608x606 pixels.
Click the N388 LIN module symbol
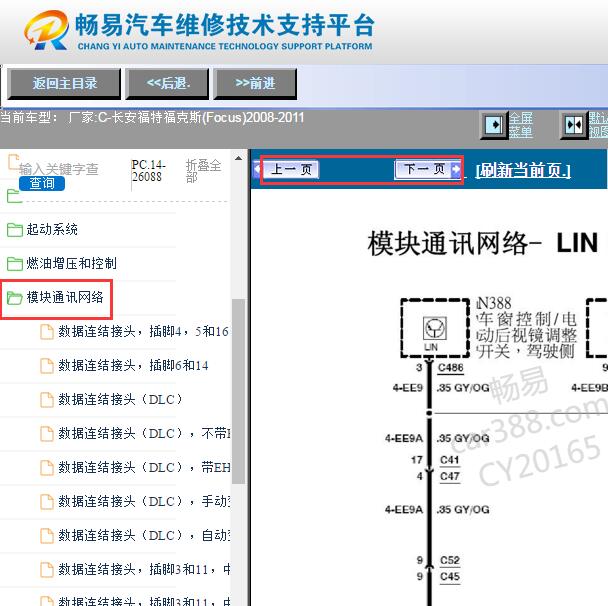[x=435, y=328]
